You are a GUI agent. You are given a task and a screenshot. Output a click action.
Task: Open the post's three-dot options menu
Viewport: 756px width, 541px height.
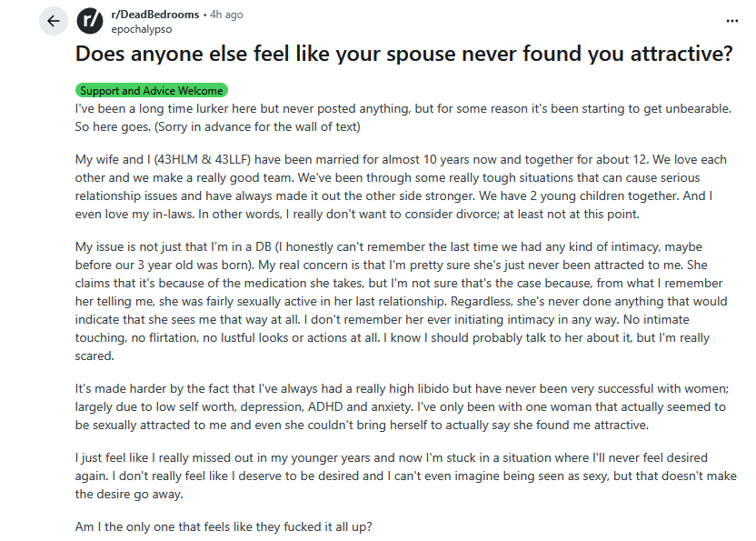[732, 21]
